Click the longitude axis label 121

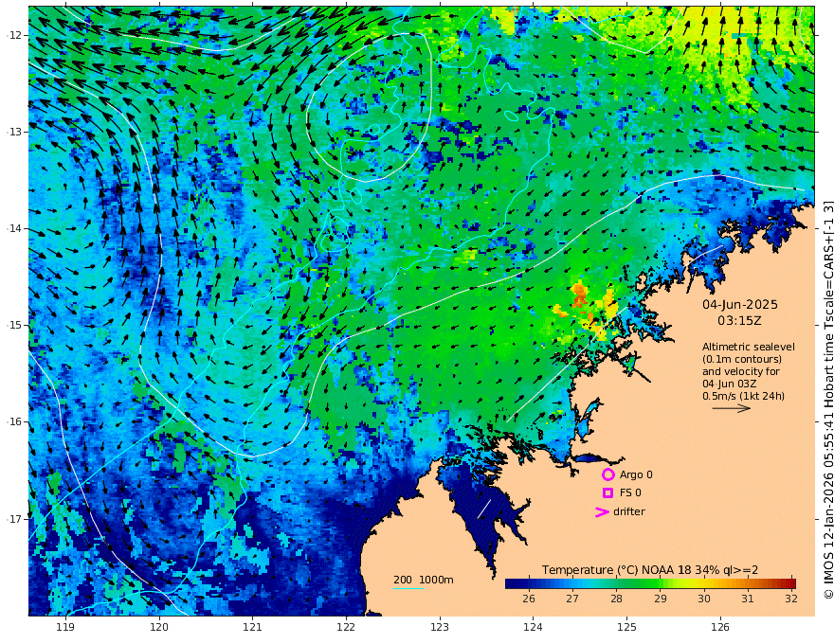point(253,627)
